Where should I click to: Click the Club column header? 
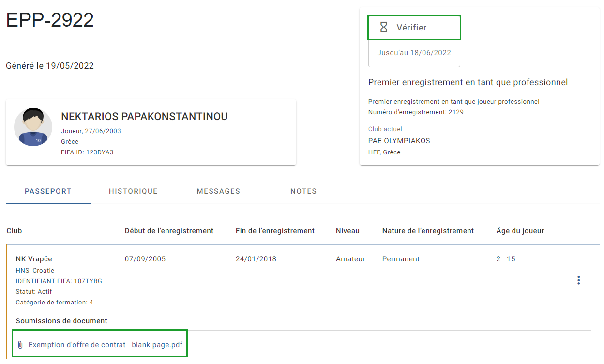click(x=15, y=231)
